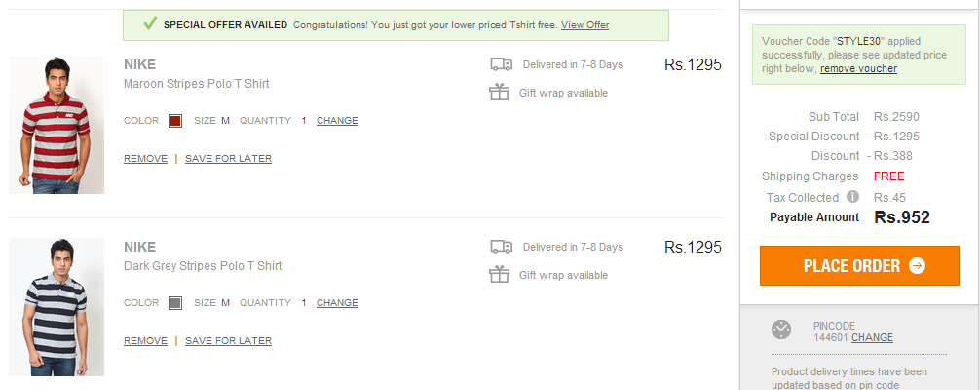
Task: Select the dark grey color swatch
Action: click(175, 303)
